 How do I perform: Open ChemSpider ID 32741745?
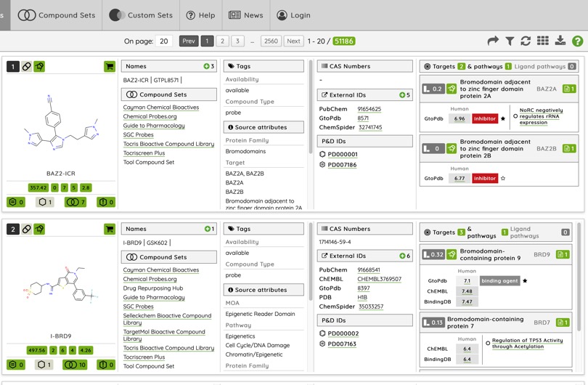[370, 127]
